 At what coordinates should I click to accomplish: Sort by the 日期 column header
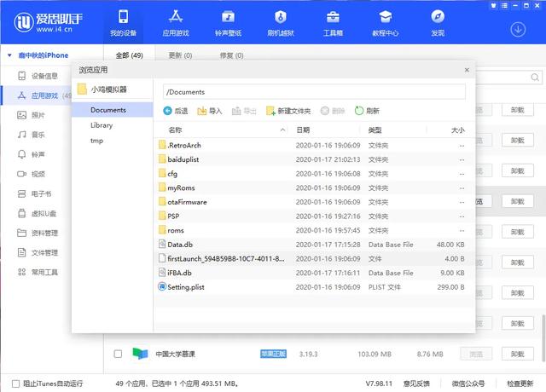pos(303,130)
